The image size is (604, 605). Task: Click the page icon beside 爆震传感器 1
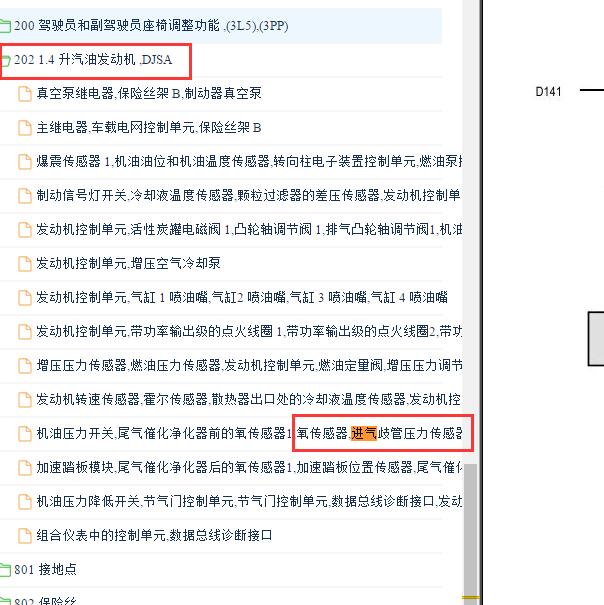pyautogui.click(x=25, y=162)
